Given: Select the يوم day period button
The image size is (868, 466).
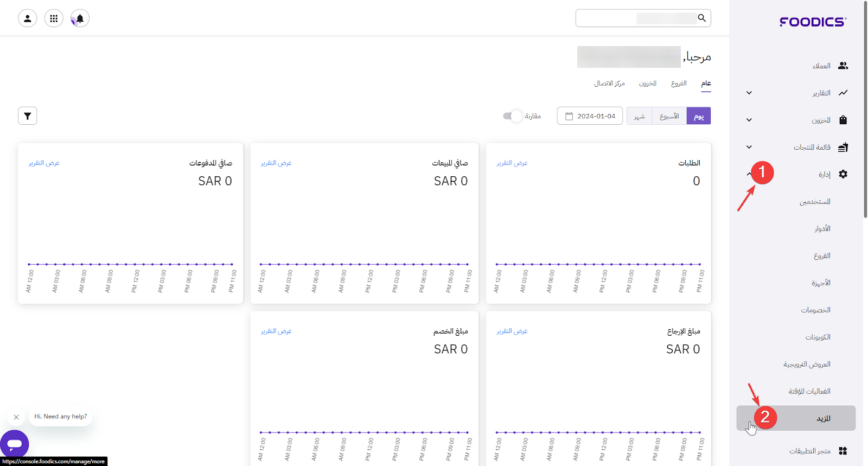Looking at the screenshot, I should point(699,116).
